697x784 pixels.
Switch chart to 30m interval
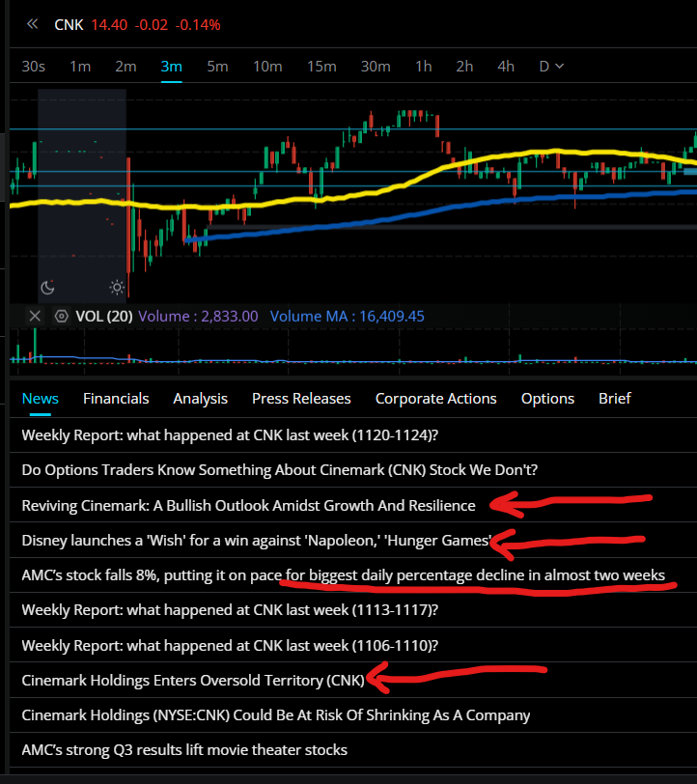click(x=376, y=66)
